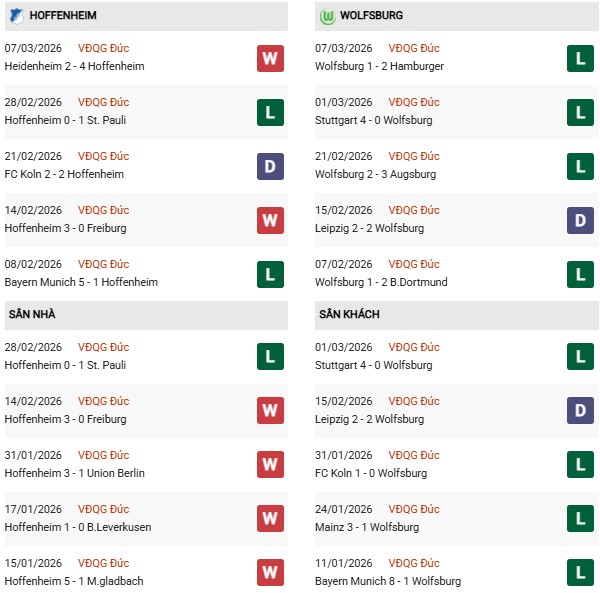Click the D badge for FC Koln 2-2 Hoffenheim

[x=270, y=166]
